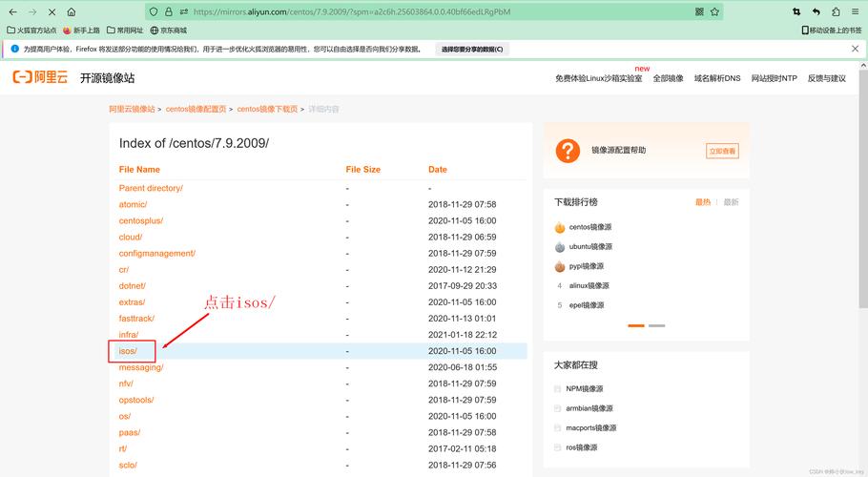The image size is (868, 477).
Task: Switch ranking to 最新 tab
Action: click(x=731, y=202)
